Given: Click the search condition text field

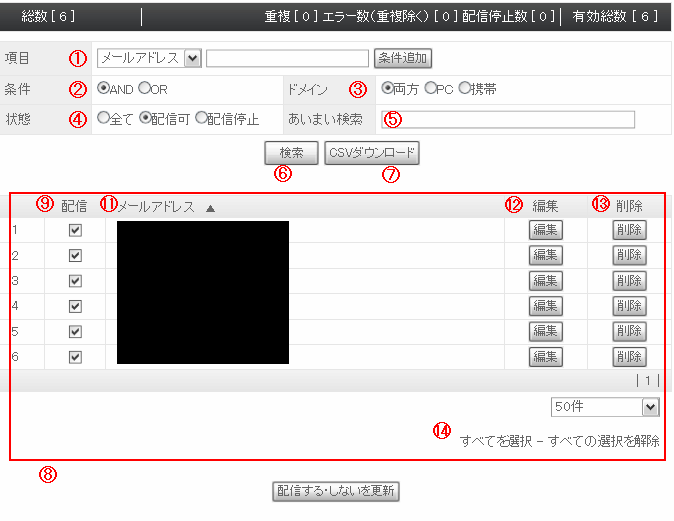Looking at the screenshot, I should 287,58.
